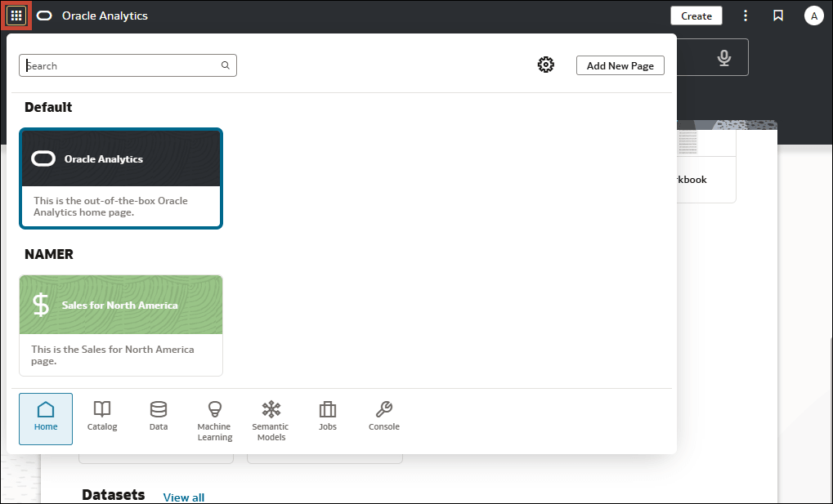The image size is (833, 504).
Task: Click Add New Page button
Action: [620, 65]
